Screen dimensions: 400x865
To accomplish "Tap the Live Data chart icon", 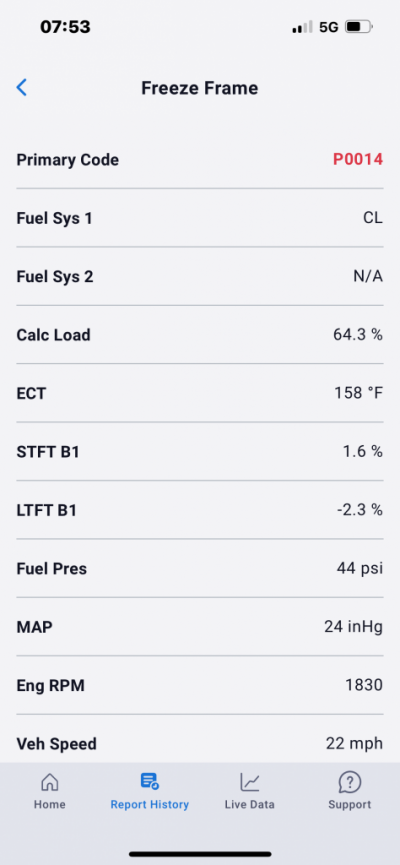I will (249, 782).
